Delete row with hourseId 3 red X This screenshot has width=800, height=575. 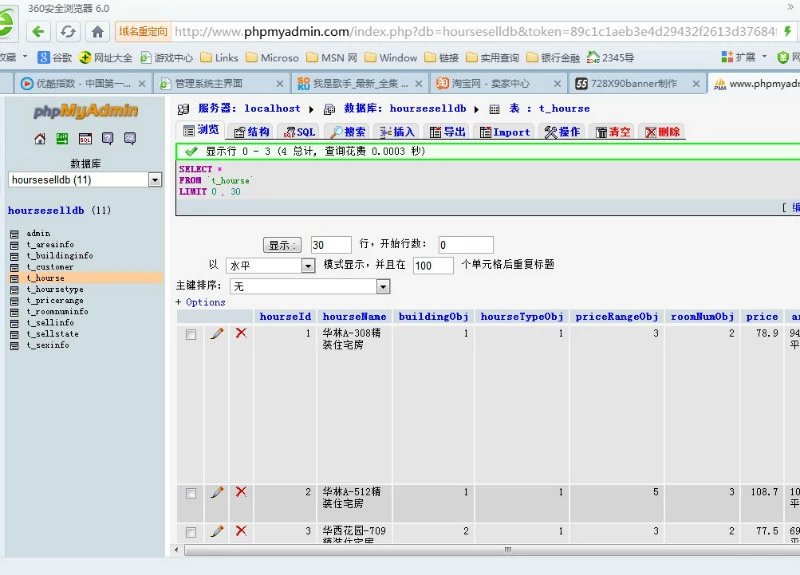click(241, 531)
